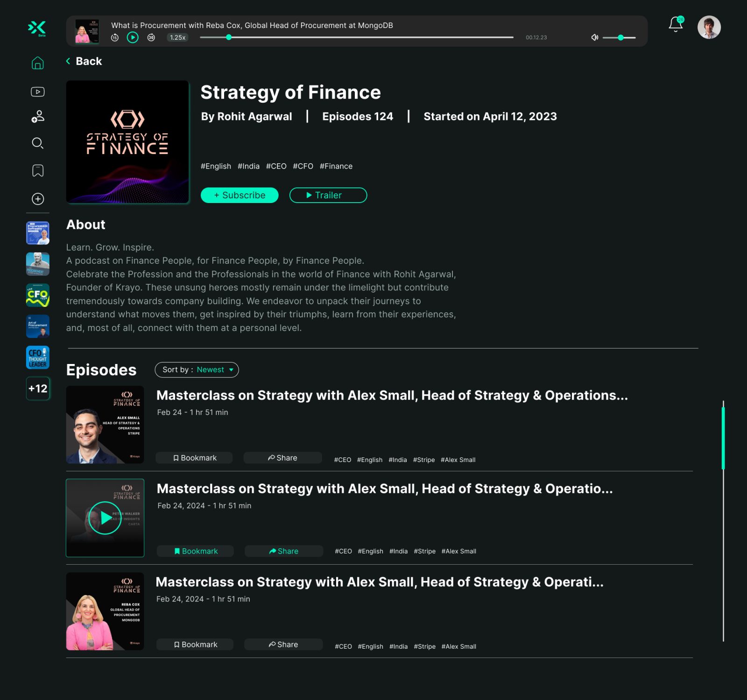Viewport: 747px width, 700px height.
Task: Change the 1.25x playback speed
Action: [177, 37]
